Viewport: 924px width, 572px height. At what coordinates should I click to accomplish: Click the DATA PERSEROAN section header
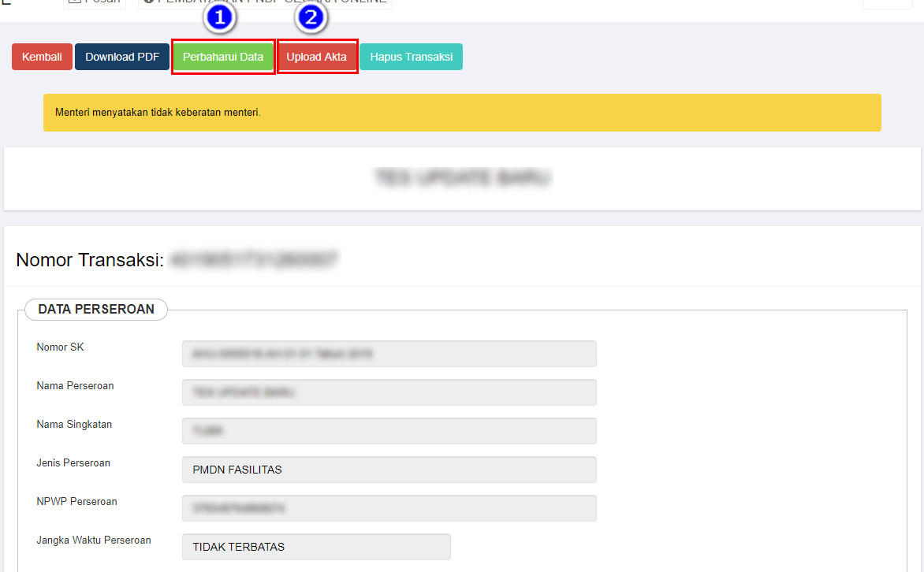click(x=96, y=310)
